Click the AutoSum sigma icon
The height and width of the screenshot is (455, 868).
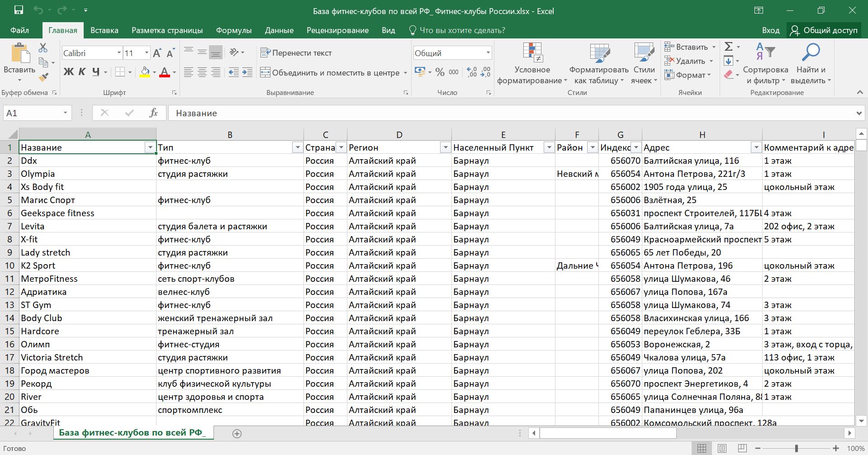click(x=728, y=47)
